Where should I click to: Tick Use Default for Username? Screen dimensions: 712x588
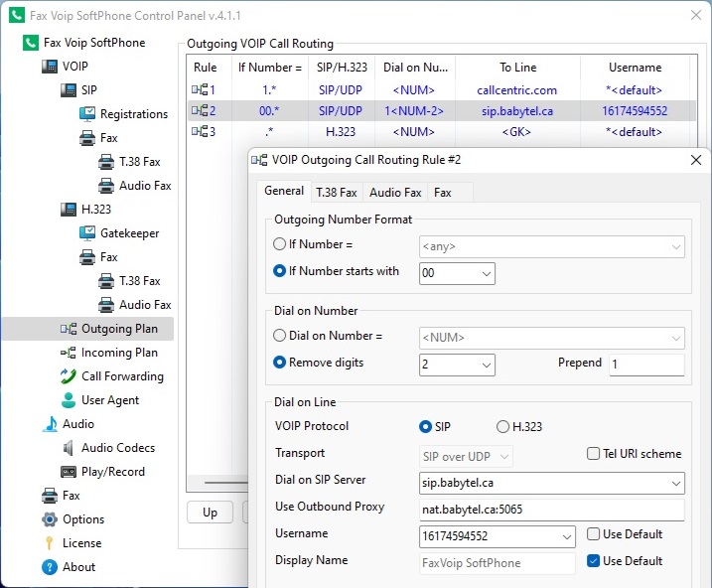[x=593, y=534]
